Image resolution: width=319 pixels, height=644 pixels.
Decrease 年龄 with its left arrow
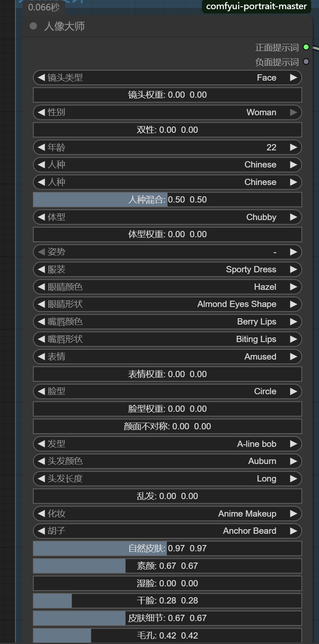click(41, 147)
